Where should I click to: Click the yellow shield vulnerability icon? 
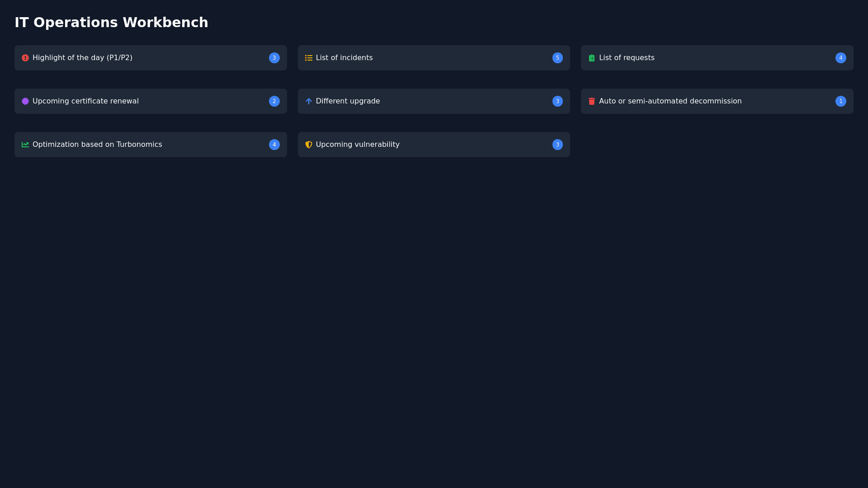point(309,145)
